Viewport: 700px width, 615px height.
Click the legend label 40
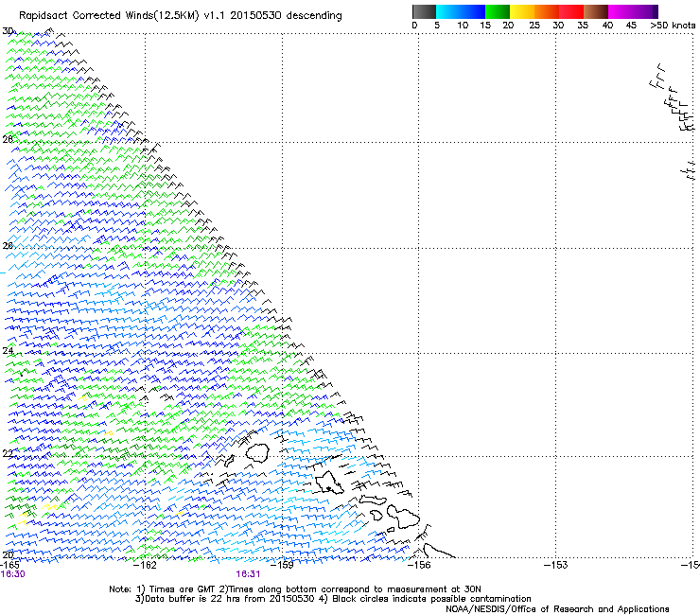click(607, 26)
